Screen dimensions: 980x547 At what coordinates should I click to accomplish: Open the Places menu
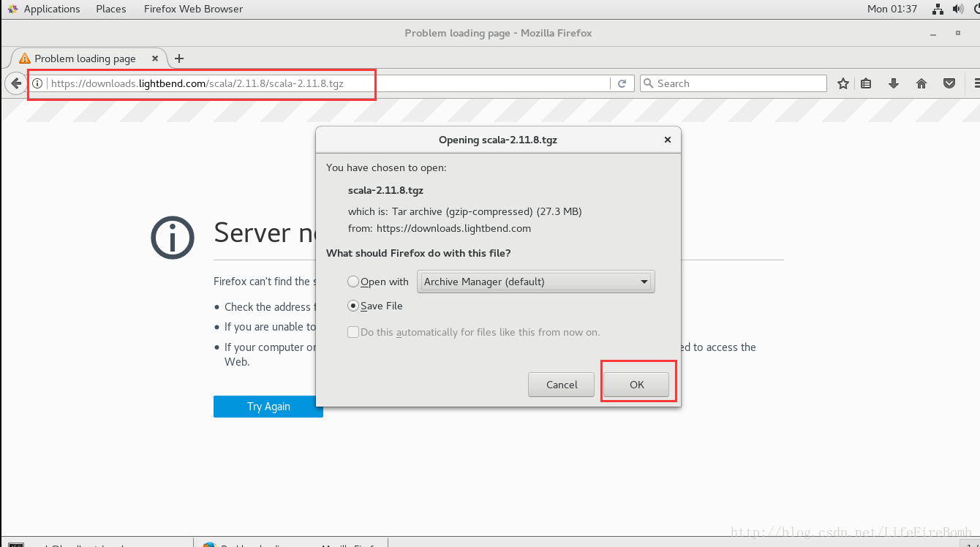pyautogui.click(x=111, y=9)
